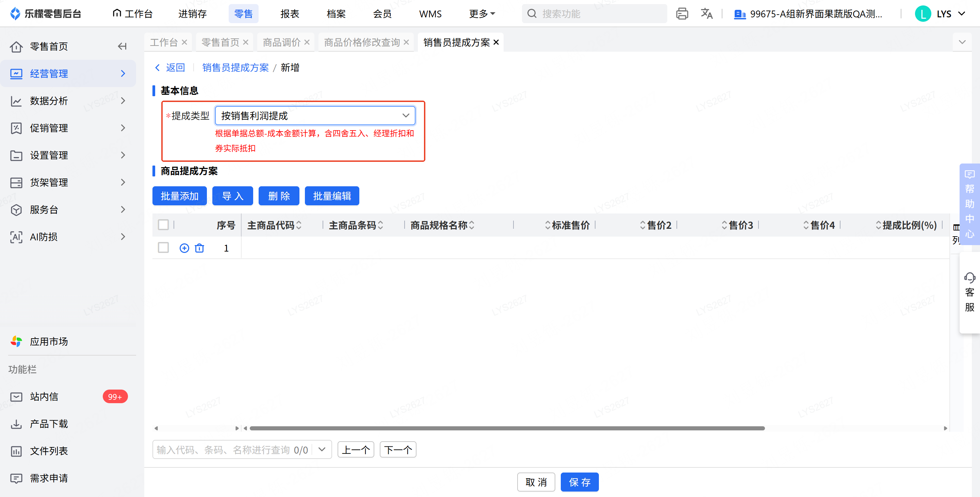980x497 pixels.
Task: Click the AI防损 scan icon
Action: [x=16, y=237]
